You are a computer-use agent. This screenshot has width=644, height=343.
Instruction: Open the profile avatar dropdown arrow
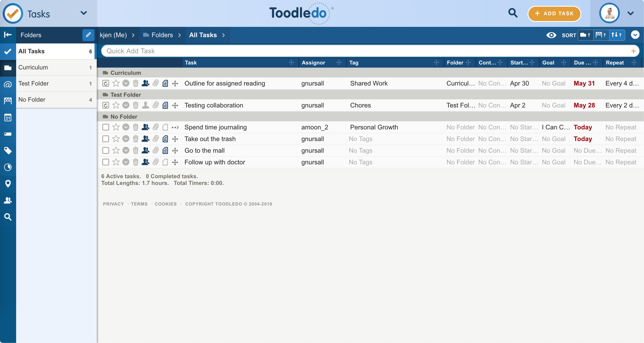click(630, 13)
